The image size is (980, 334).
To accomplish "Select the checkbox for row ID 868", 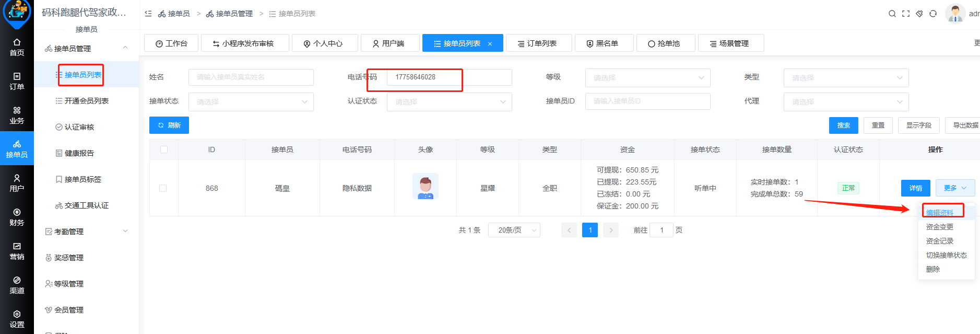I will [x=163, y=188].
